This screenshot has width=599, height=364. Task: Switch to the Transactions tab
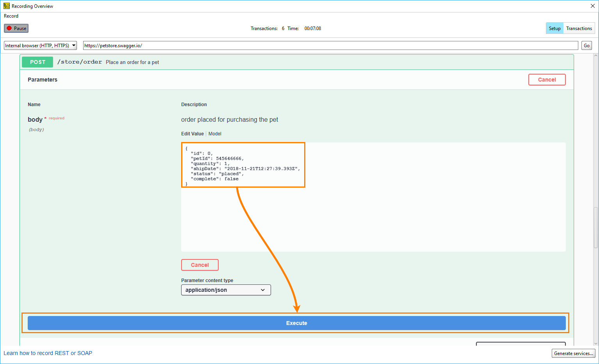pos(579,28)
